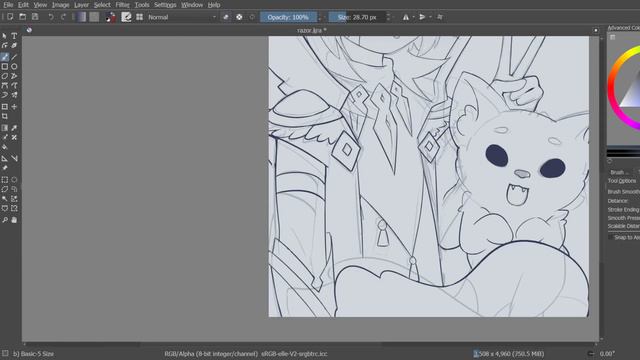
Task: Reload the original brush preset
Action: click(x=252, y=17)
